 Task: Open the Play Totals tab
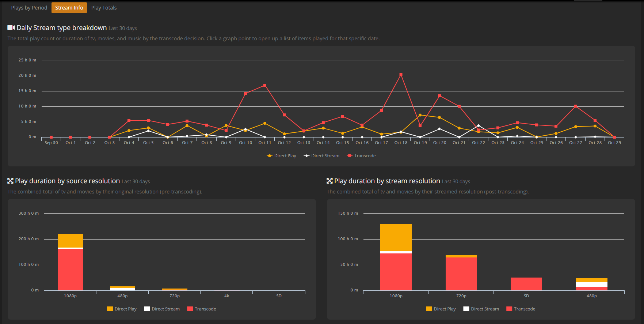[104, 8]
